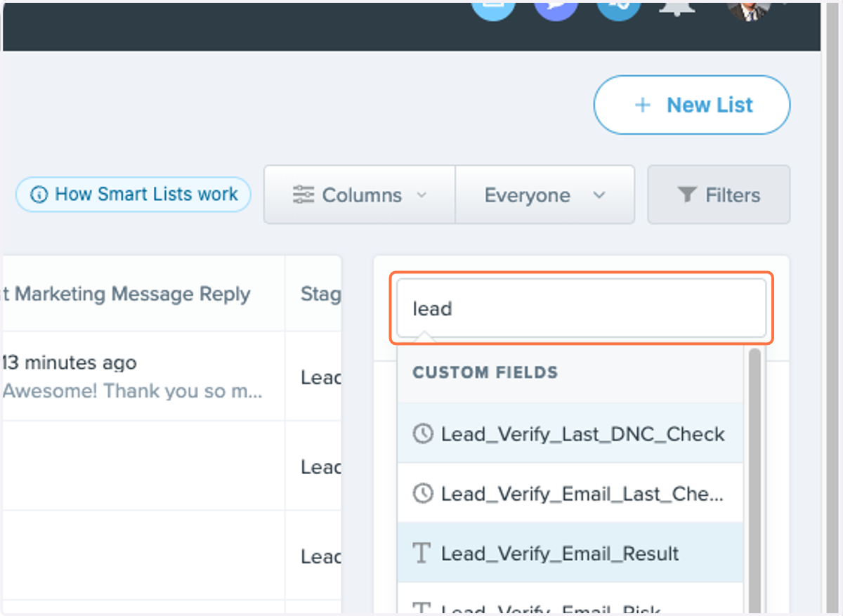The height and width of the screenshot is (616, 843).
Task: Select Lead_Verify_Last_DNC_Check field
Action: [570, 433]
